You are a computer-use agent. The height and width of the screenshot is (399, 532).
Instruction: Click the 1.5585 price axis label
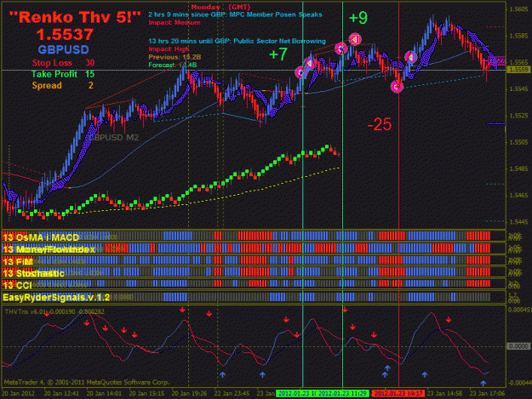[518, 36]
